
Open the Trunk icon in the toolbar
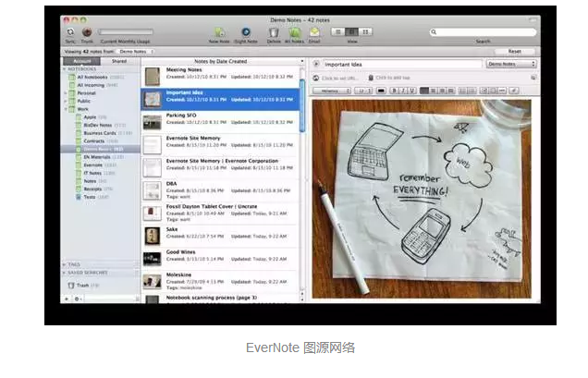click(x=87, y=32)
